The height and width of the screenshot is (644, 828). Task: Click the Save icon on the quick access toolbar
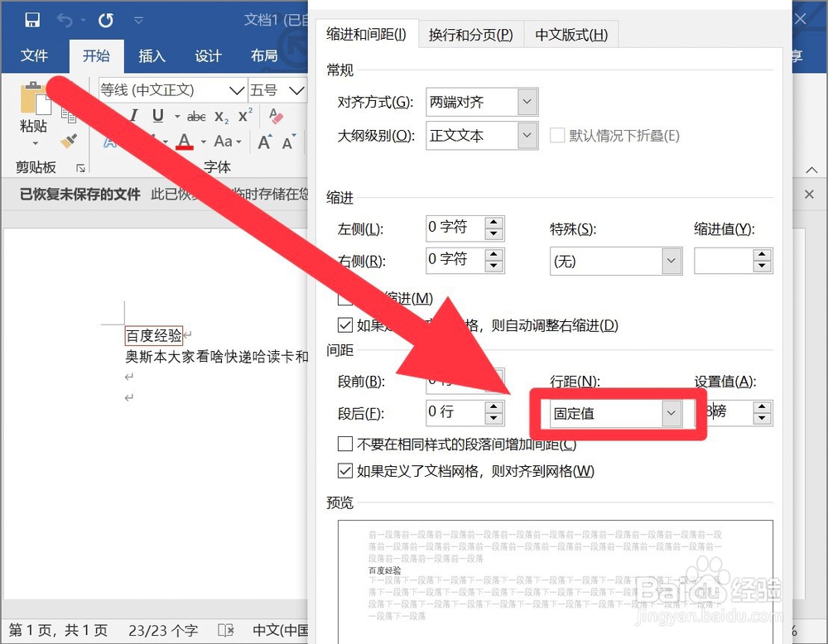(x=33, y=19)
